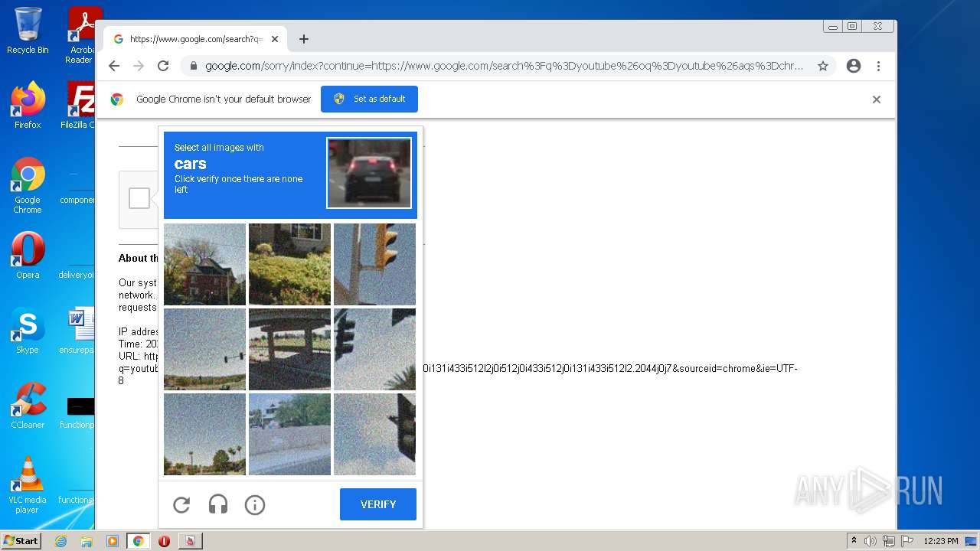Screen dimensions: 980x551
Task: Dismiss the default browser info bar
Action: coord(877,99)
